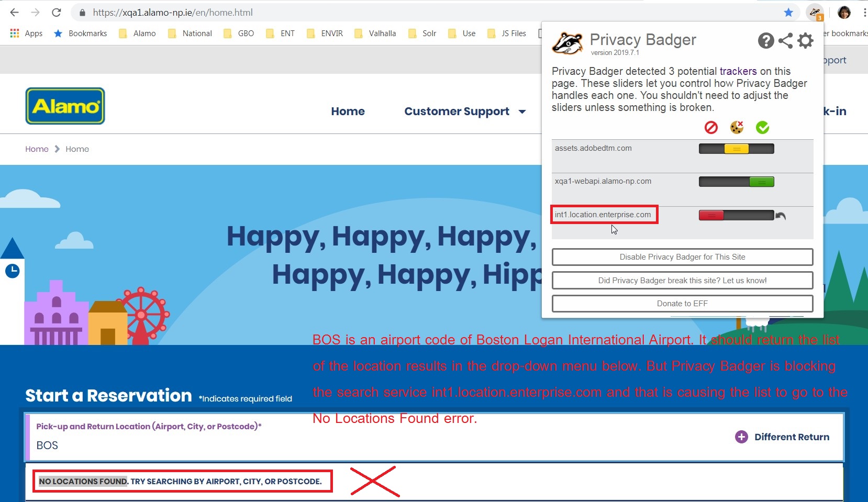Adjust the int1.location.enterprise.com slider

coord(736,215)
